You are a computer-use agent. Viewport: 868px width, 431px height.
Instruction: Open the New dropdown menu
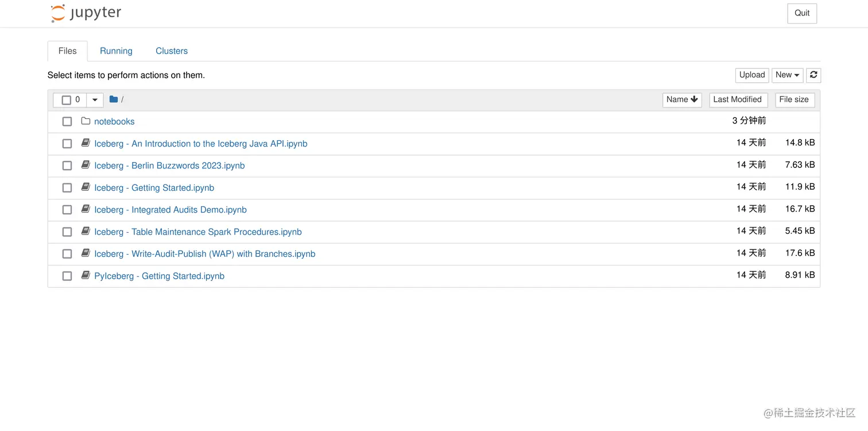pos(787,75)
